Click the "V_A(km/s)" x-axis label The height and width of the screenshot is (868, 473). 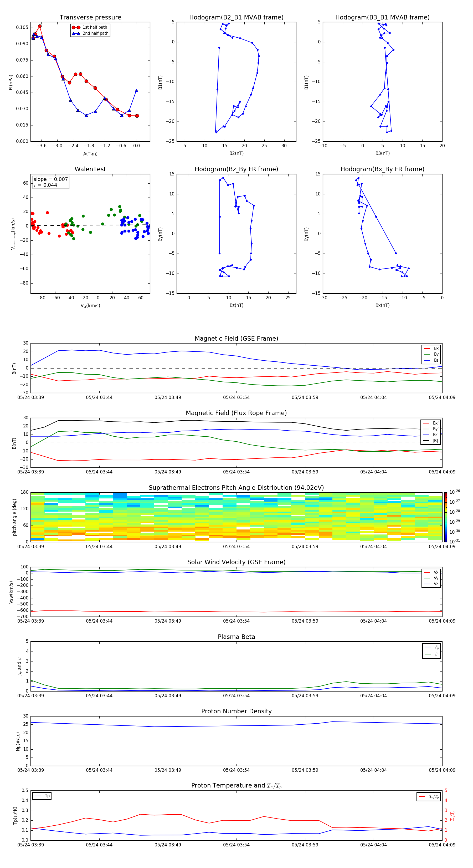[x=90, y=306]
